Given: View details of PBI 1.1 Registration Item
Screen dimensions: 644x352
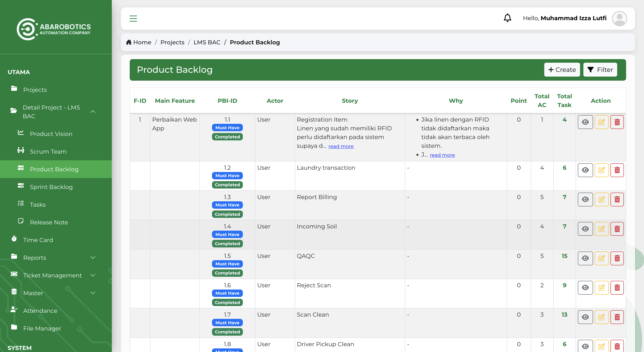Looking at the screenshot, I should (x=585, y=122).
